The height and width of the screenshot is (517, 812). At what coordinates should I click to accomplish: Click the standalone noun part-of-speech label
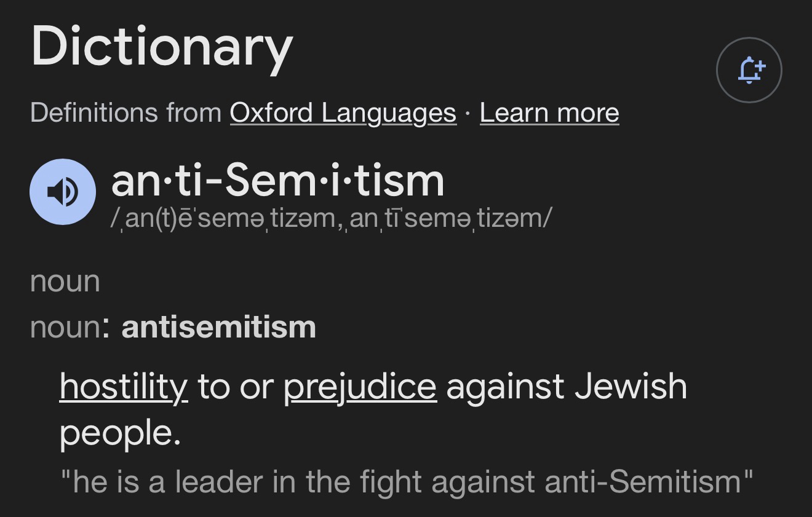65,281
